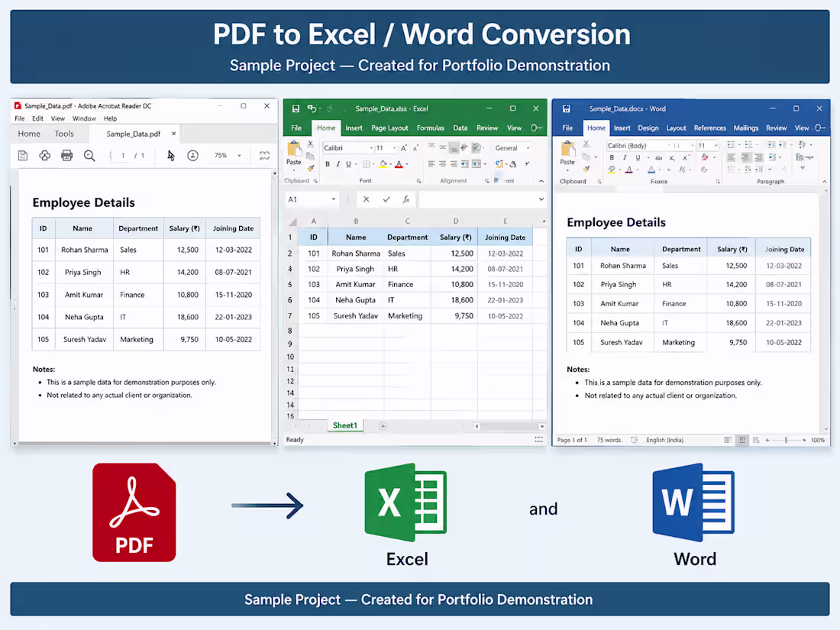Open the Page Layout tab in Excel
Screen dimensions: 840x630
389,128
